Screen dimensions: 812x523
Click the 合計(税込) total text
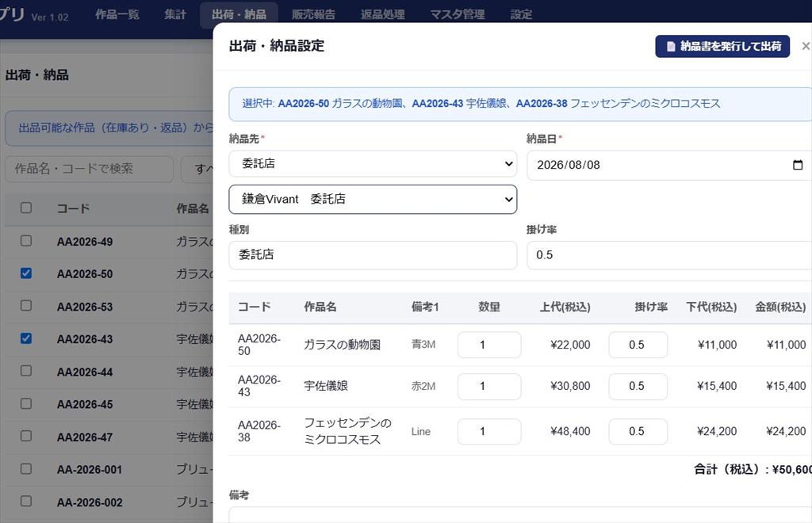(x=753, y=469)
